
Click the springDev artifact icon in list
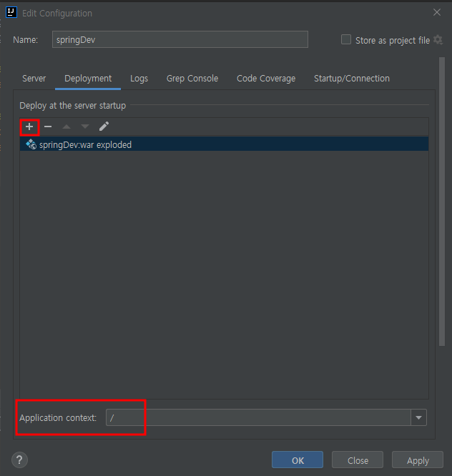(x=31, y=144)
